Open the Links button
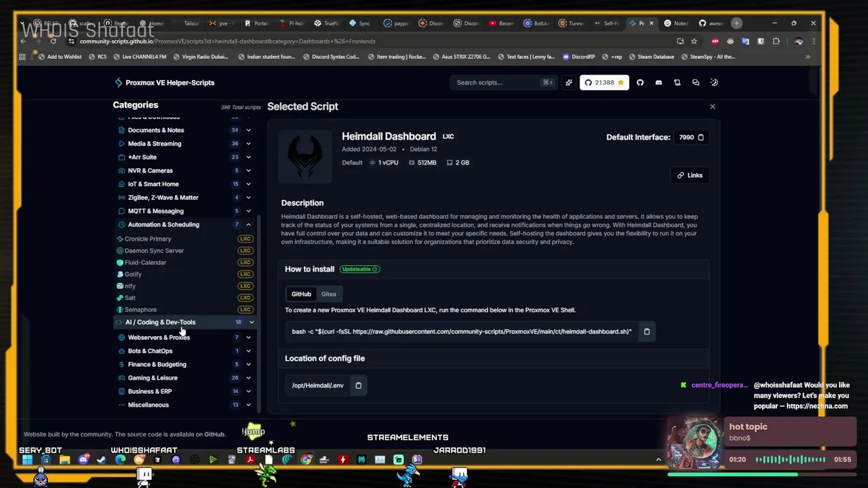This screenshot has width=868, height=488. [689, 176]
